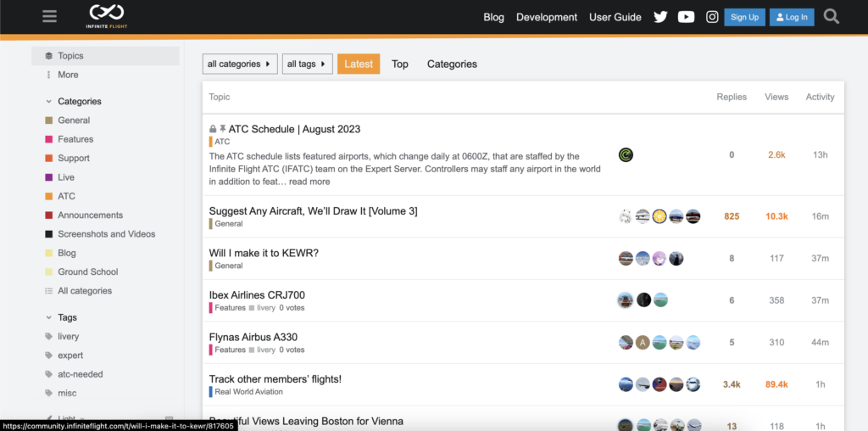Screen dimensions: 868x431
Task: Click the letter A avatar in Flynas row
Action: [x=643, y=343]
